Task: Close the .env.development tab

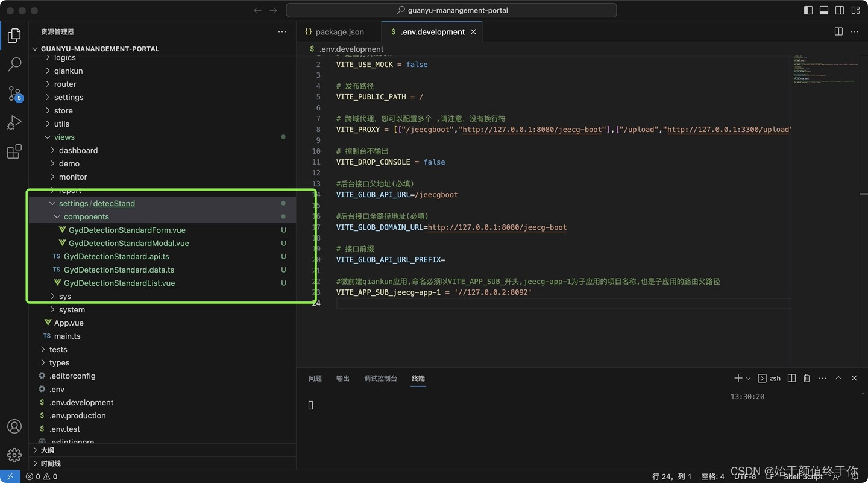Action: tap(473, 32)
